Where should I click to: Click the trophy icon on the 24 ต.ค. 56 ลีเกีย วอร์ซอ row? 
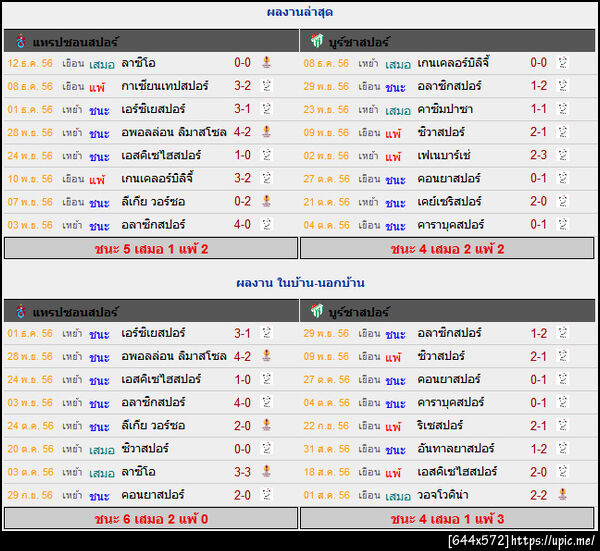[x=267, y=425]
